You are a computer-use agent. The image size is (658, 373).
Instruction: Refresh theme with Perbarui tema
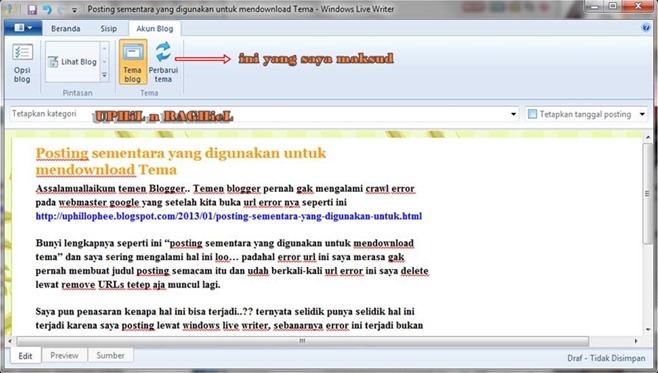tap(163, 62)
